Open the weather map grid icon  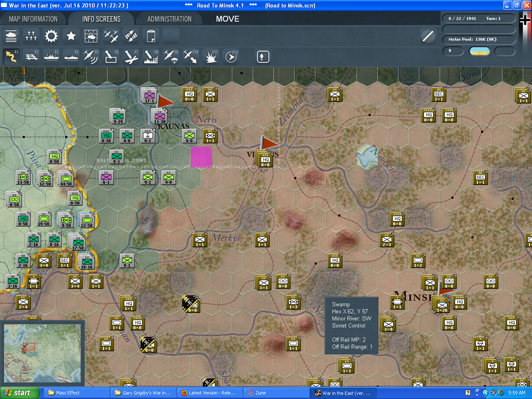click(x=91, y=36)
